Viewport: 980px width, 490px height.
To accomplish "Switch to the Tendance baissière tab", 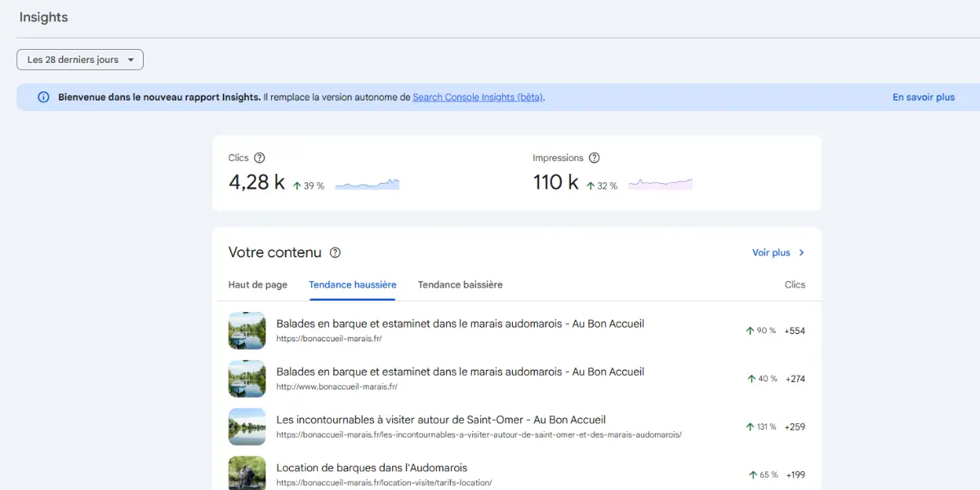I will tap(460, 284).
